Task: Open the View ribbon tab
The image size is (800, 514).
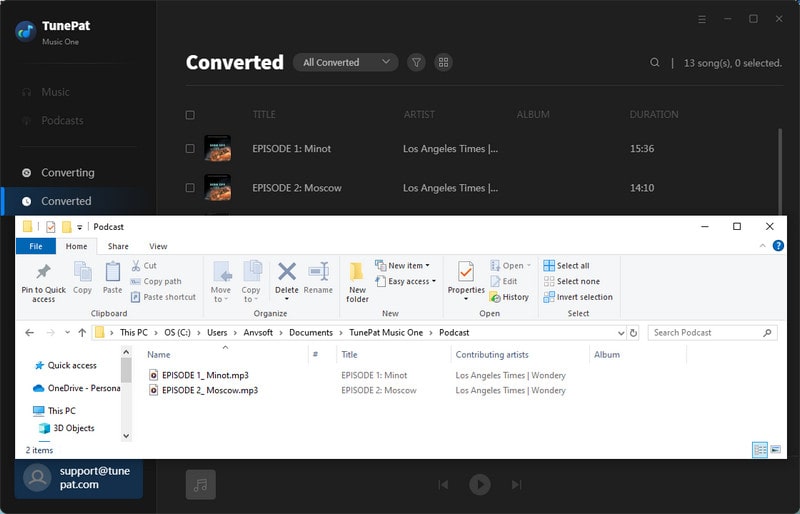Action: click(158, 246)
